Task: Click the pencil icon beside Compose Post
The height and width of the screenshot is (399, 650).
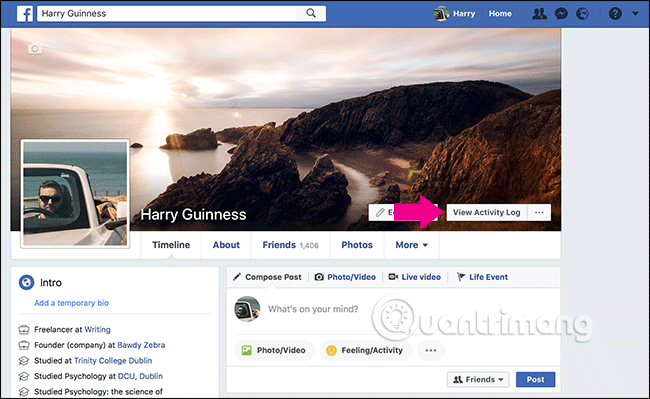Action: pyautogui.click(x=237, y=277)
